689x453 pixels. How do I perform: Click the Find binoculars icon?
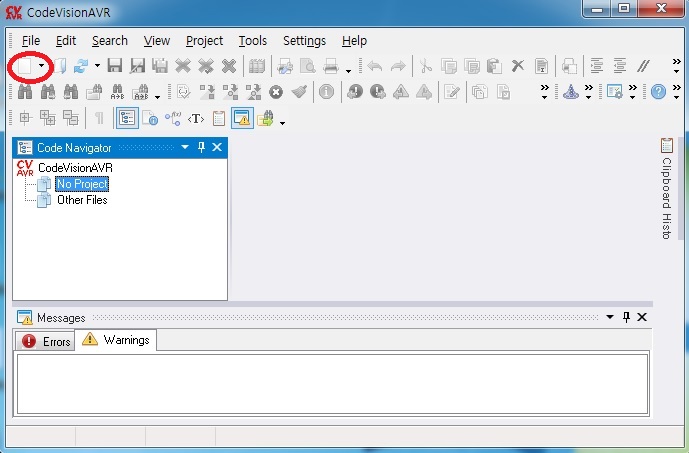[25, 92]
